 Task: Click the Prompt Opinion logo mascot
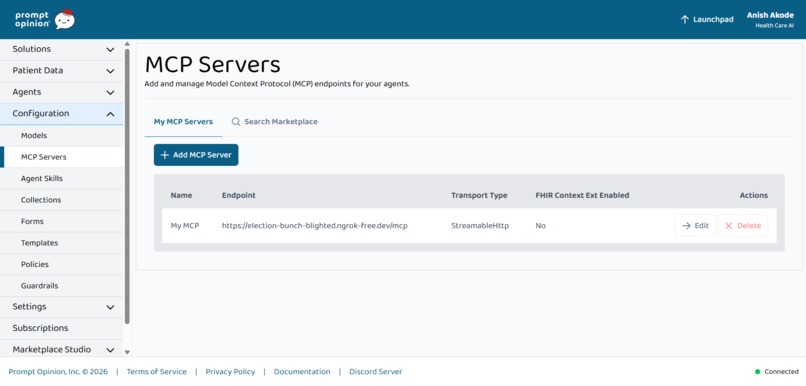[x=65, y=20]
